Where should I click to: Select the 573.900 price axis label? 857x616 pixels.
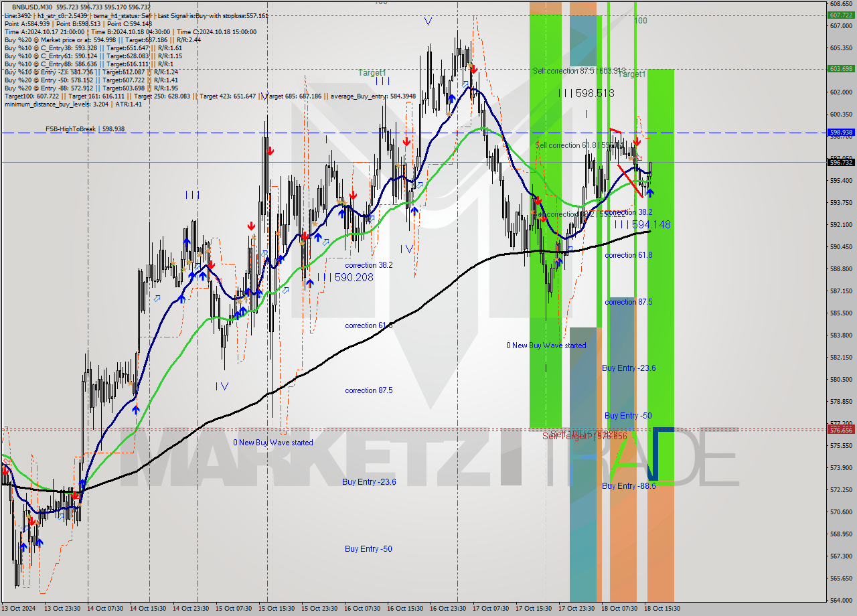click(x=840, y=467)
